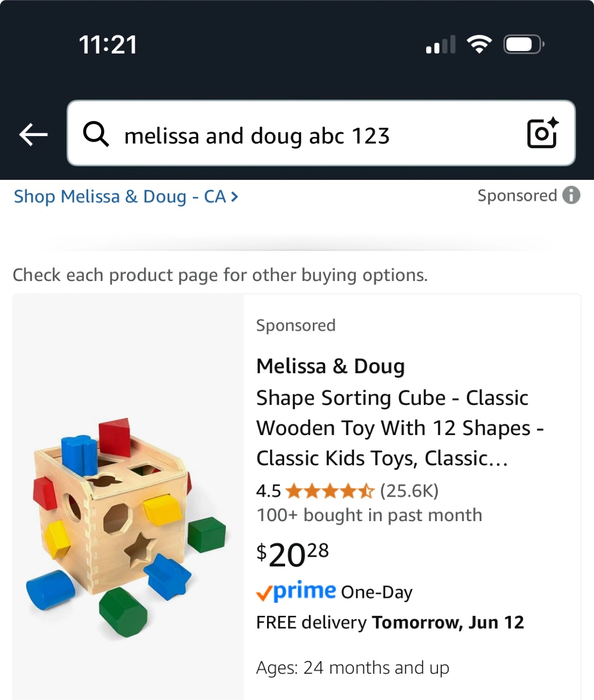The image size is (594, 700).
Task: Tap the Sponsored info icon
Action: point(571,195)
